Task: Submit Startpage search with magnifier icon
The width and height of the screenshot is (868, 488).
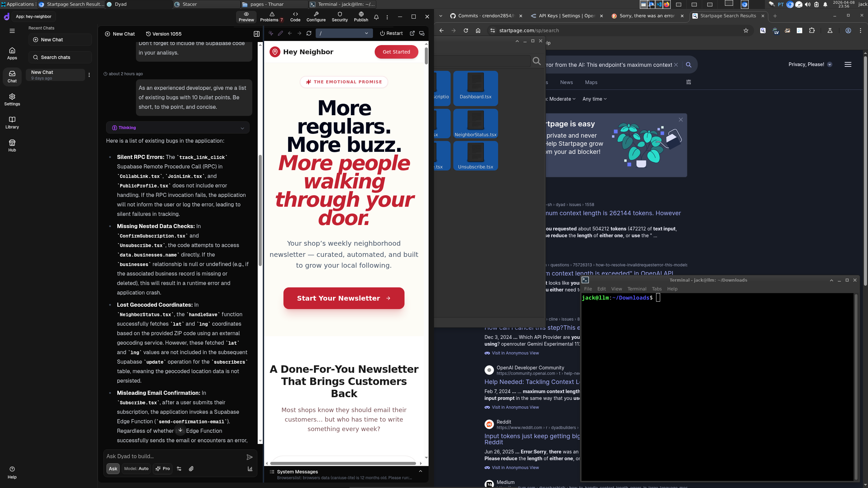Action: click(x=689, y=65)
